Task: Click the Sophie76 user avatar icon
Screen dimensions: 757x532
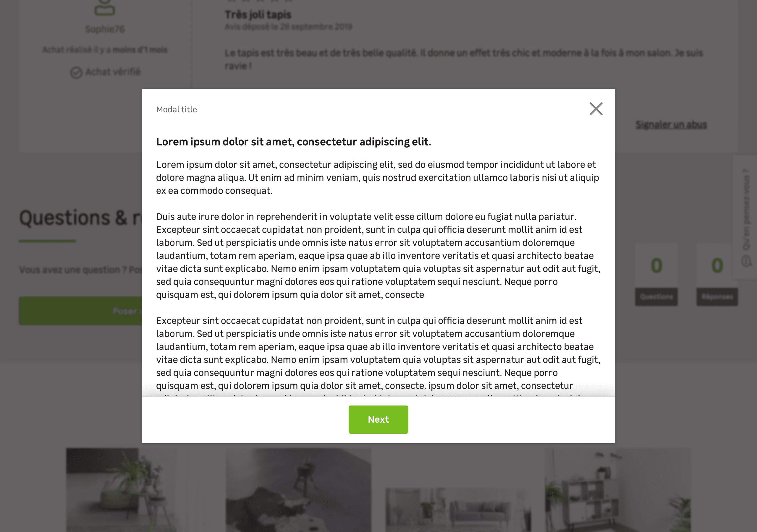Action: (104, 7)
